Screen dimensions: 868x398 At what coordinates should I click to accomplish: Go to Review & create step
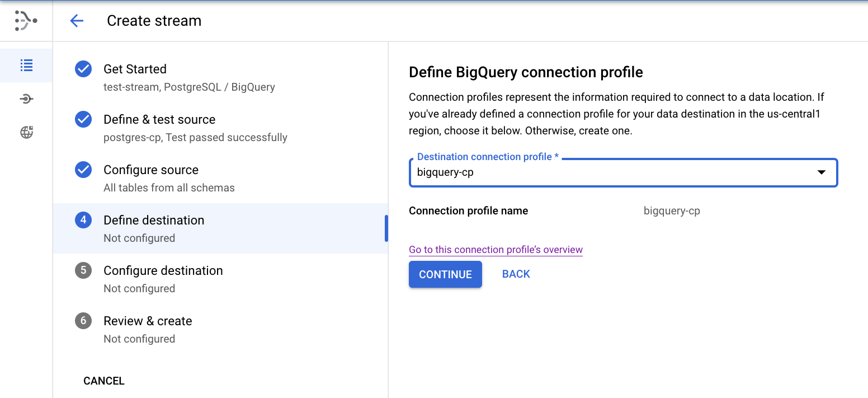click(x=148, y=321)
